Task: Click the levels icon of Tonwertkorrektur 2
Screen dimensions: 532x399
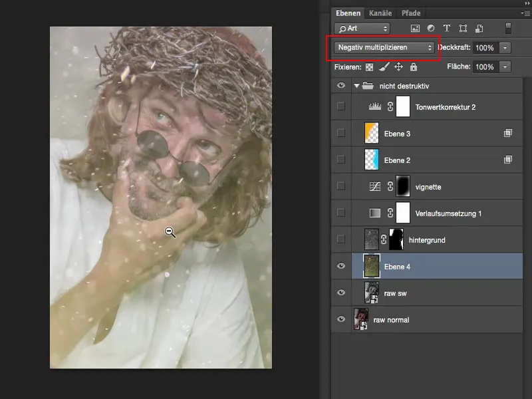Action: [375, 106]
